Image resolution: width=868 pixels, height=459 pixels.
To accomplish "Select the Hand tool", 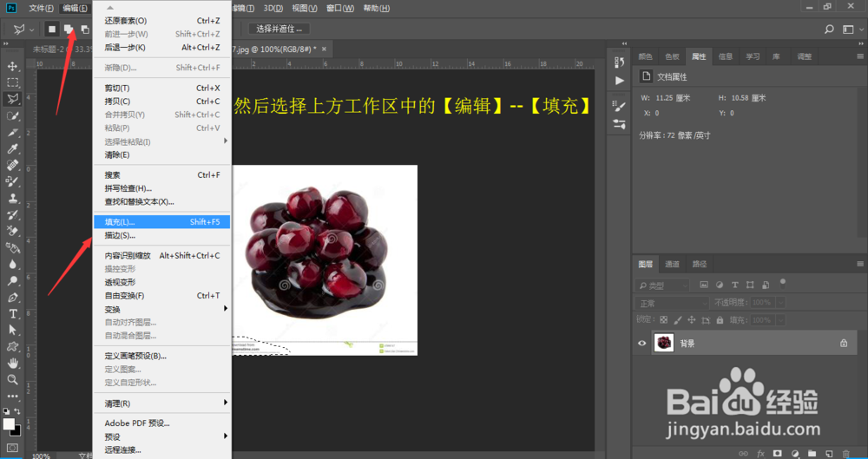I will (12, 364).
